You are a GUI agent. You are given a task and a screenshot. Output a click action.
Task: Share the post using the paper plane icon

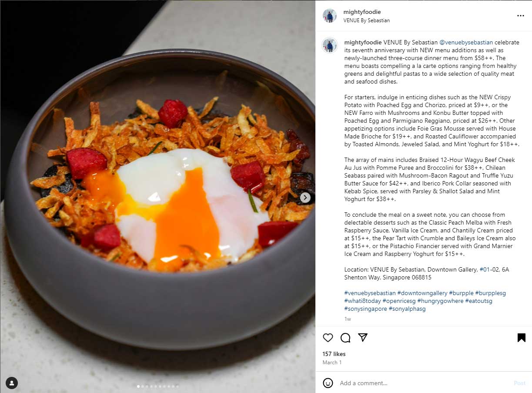coord(363,337)
